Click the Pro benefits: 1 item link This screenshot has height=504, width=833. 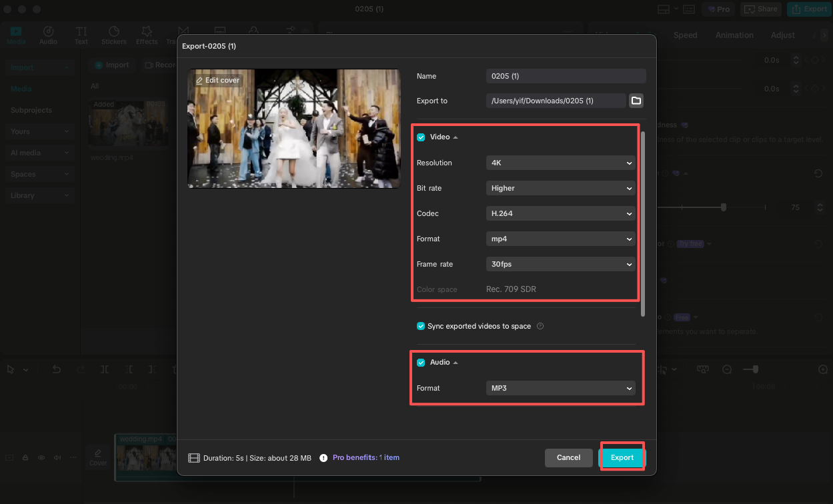365,457
